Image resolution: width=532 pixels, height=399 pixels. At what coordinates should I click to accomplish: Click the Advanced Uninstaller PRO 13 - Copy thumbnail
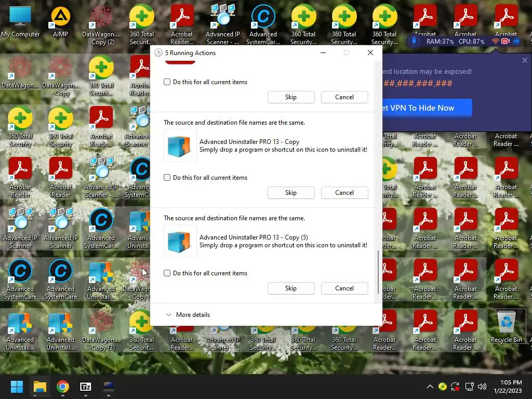click(x=180, y=145)
